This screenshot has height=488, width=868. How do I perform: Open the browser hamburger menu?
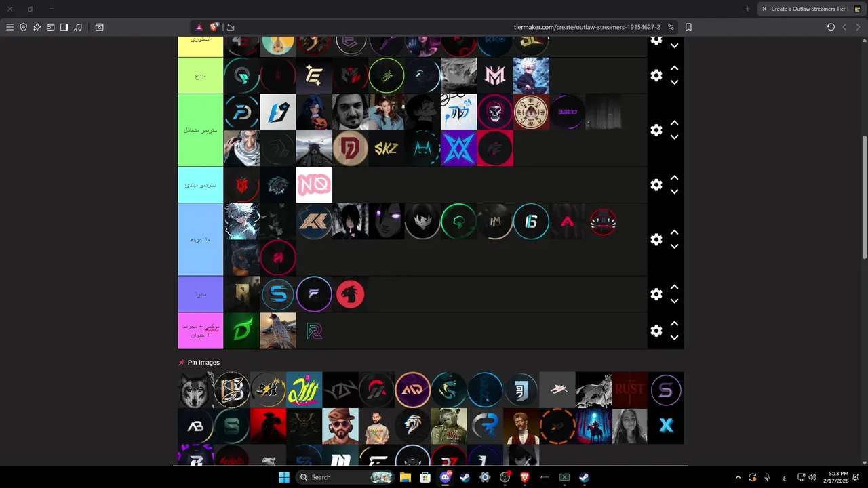9,27
